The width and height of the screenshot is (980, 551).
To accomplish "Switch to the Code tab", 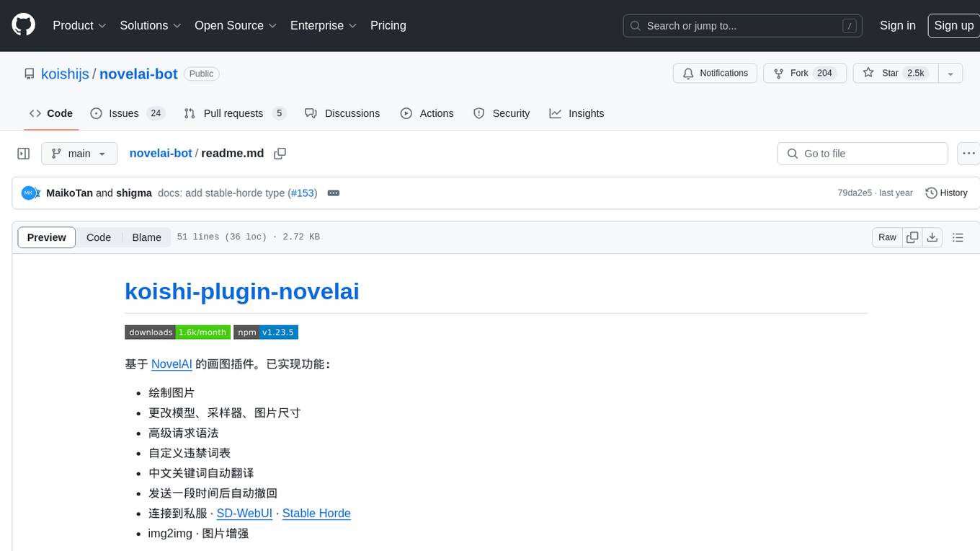I will click(x=51, y=113).
